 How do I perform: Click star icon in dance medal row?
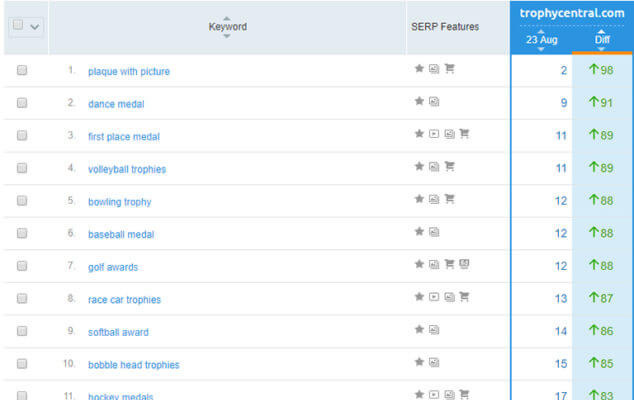[x=419, y=101]
